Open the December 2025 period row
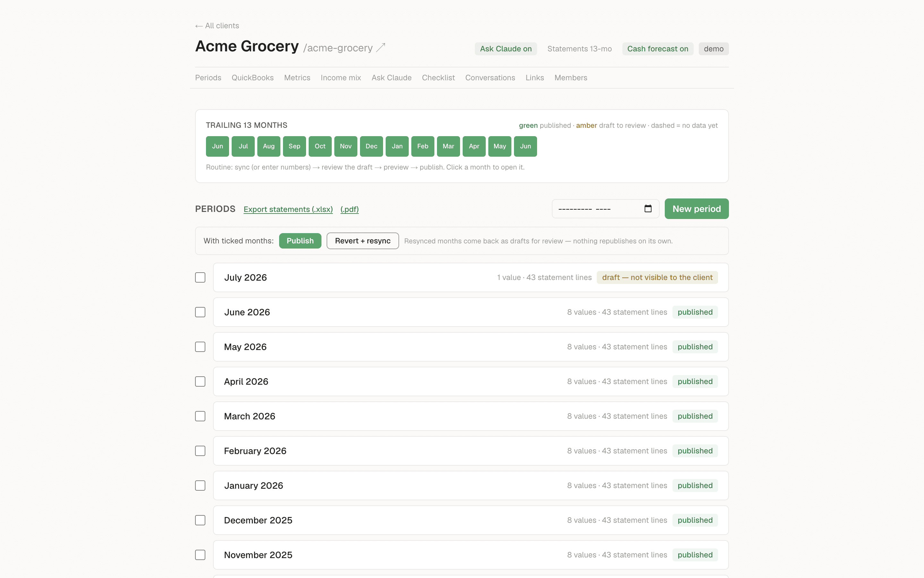 coord(471,520)
